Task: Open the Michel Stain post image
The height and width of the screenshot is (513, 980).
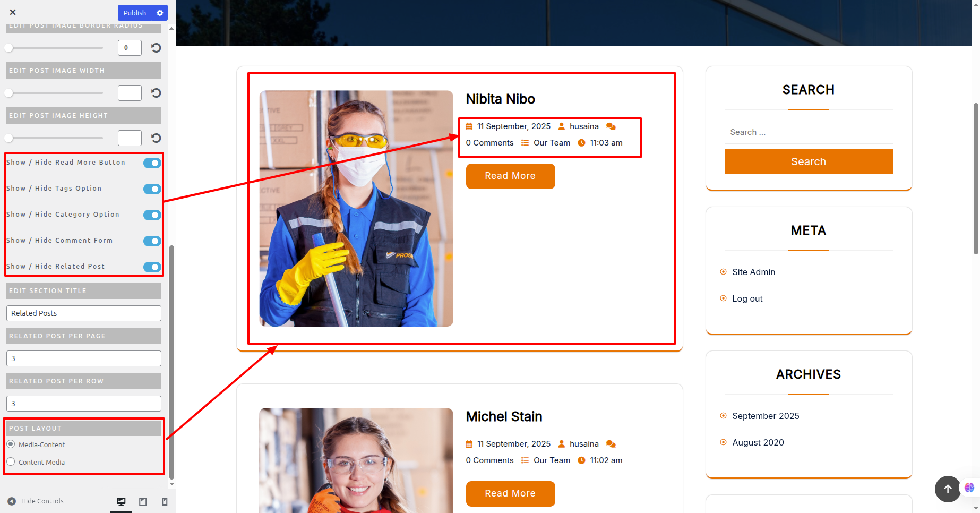Action: pyautogui.click(x=356, y=460)
